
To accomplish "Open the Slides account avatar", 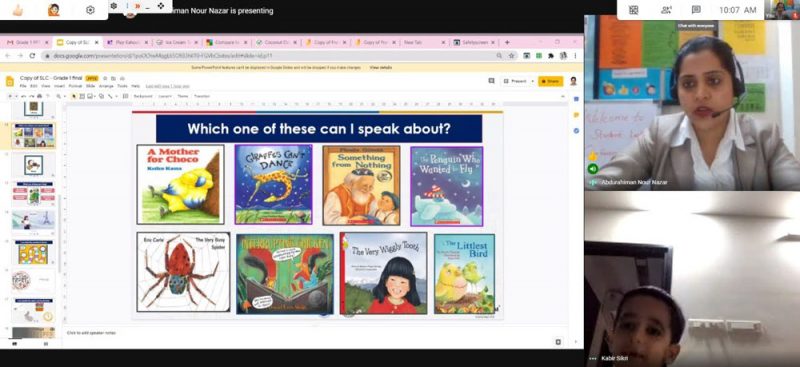I will click(573, 81).
